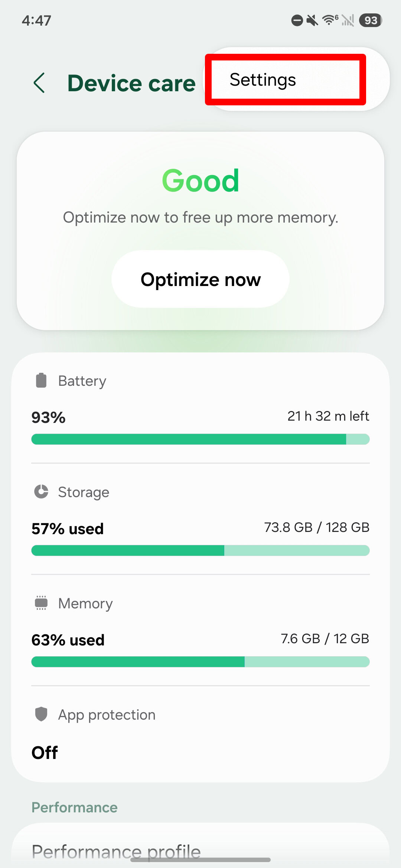
Task: Tap the storage usage progress bar
Action: click(200, 550)
